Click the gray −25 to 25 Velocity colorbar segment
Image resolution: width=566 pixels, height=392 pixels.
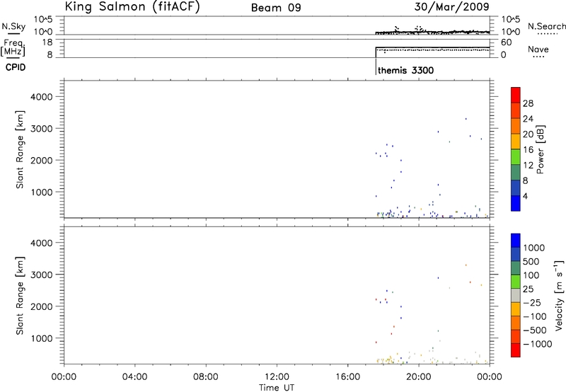516,296
